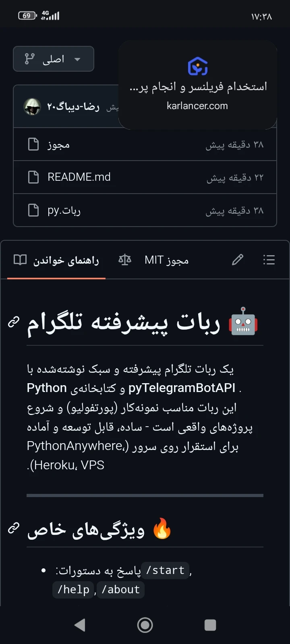Image resolution: width=290 pixels, height=644 pixels.
Task: Open the ربات.py file
Action: pos(64,210)
